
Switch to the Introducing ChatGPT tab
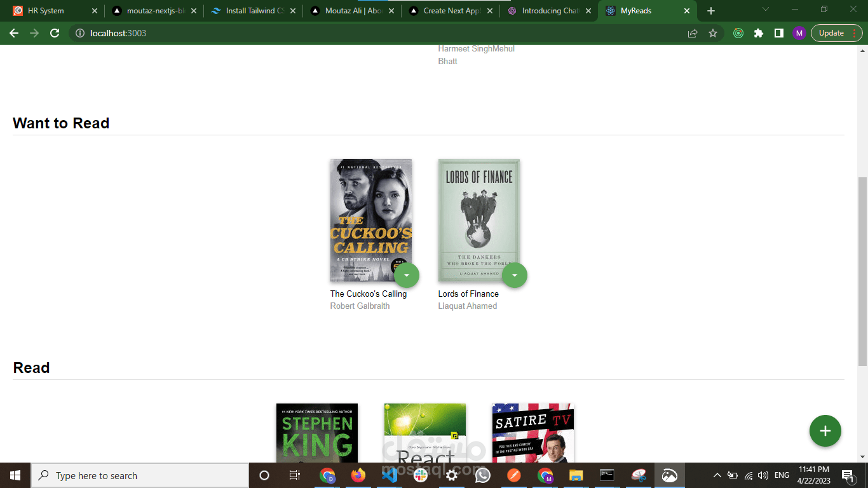[550, 11]
